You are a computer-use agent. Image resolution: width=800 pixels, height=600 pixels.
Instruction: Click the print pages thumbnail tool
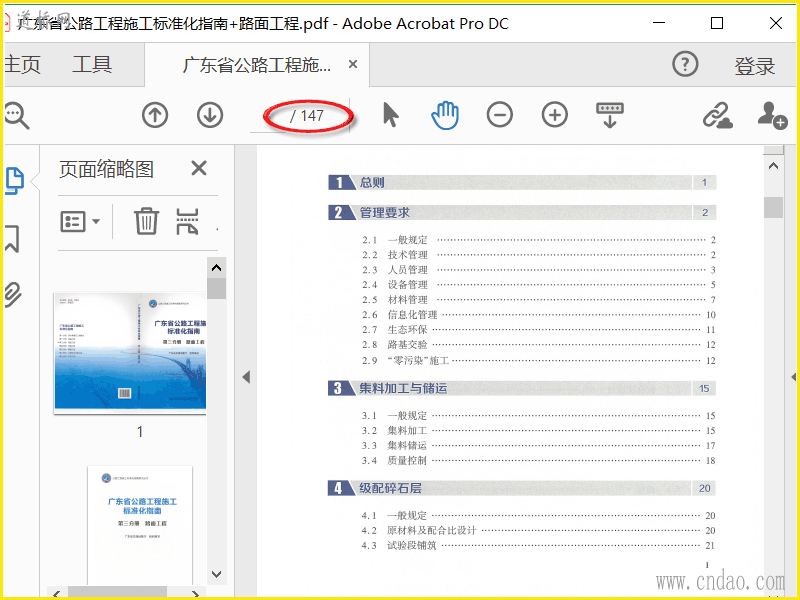click(187, 221)
